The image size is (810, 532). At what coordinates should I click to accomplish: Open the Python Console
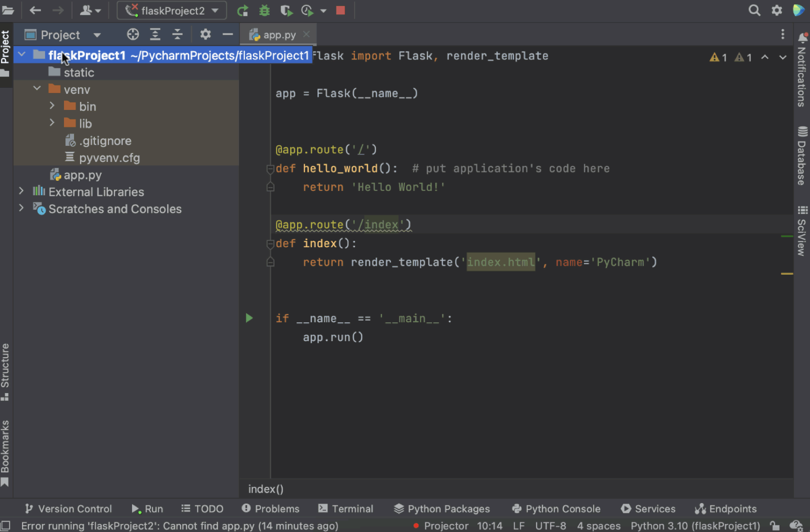click(556, 509)
